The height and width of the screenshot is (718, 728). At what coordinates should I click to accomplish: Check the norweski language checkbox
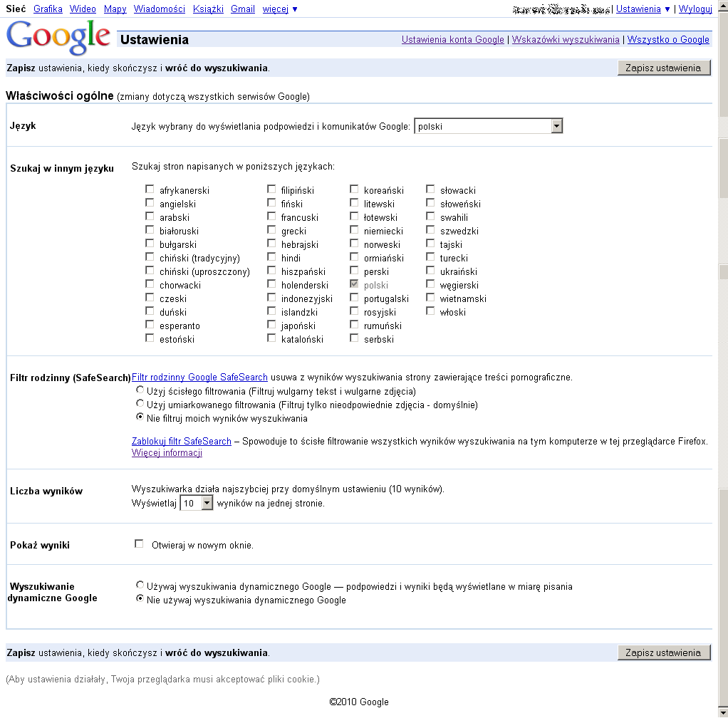pyautogui.click(x=354, y=243)
